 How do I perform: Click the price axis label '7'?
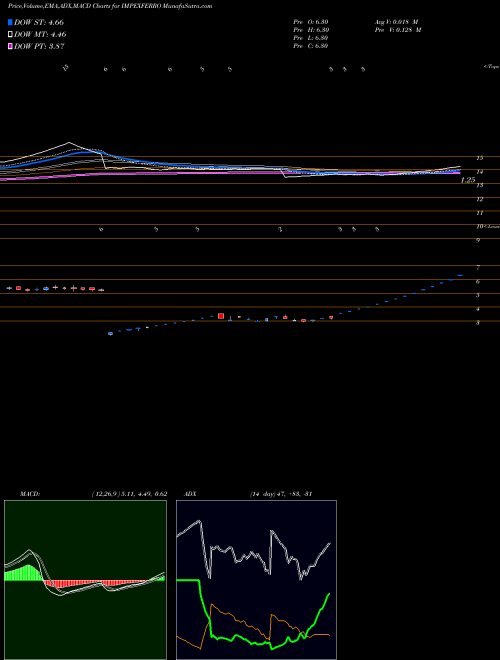point(478,268)
